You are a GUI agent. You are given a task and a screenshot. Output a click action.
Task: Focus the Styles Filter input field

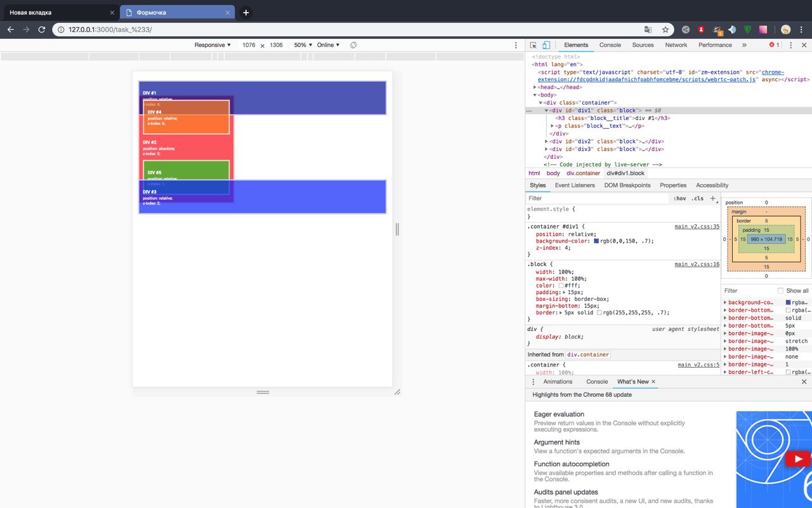[x=598, y=198]
